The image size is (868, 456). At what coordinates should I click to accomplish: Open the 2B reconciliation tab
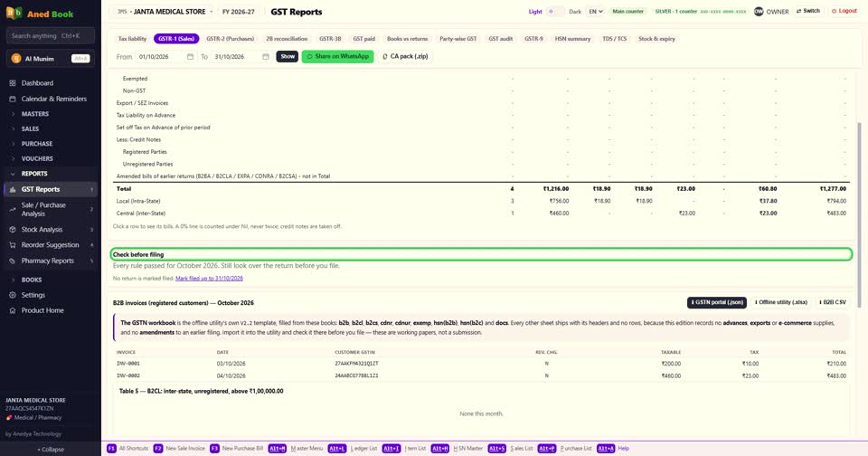[x=287, y=39]
